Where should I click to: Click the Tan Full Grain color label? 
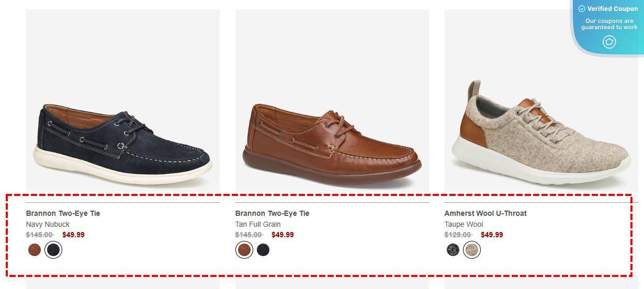click(x=258, y=224)
